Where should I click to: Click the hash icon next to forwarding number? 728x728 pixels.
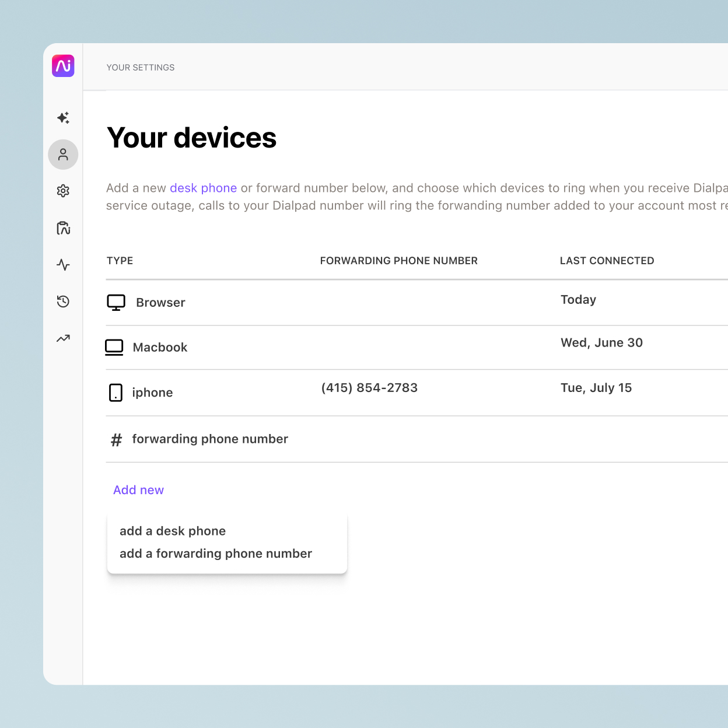116,439
